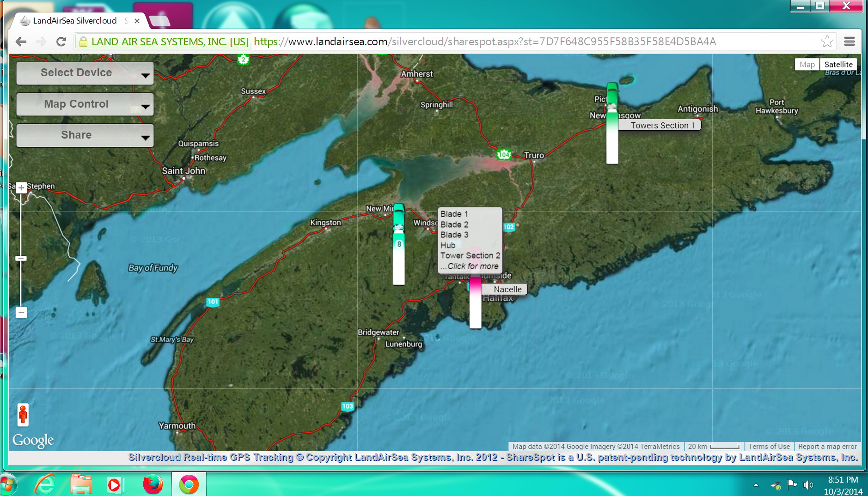The image size is (868, 496).
Task: Click the Google logo on the map
Action: pyautogui.click(x=33, y=441)
